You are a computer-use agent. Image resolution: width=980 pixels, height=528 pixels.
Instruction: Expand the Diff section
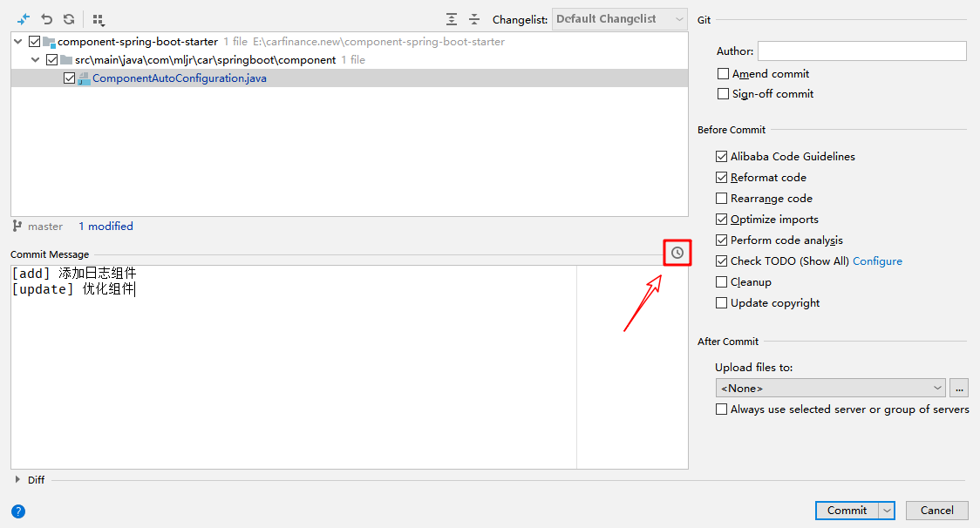18,479
